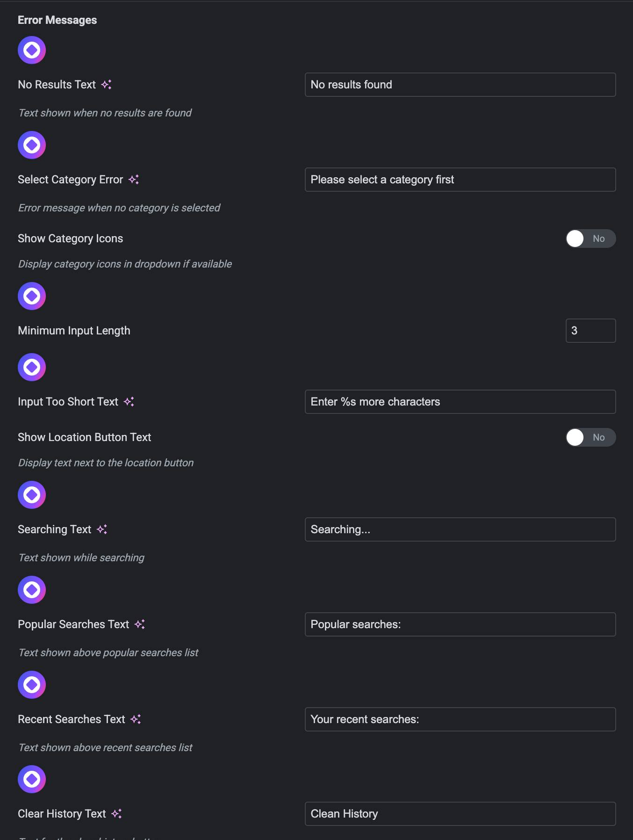Click the sparkle icon next to Recent Searches Text

(136, 719)
